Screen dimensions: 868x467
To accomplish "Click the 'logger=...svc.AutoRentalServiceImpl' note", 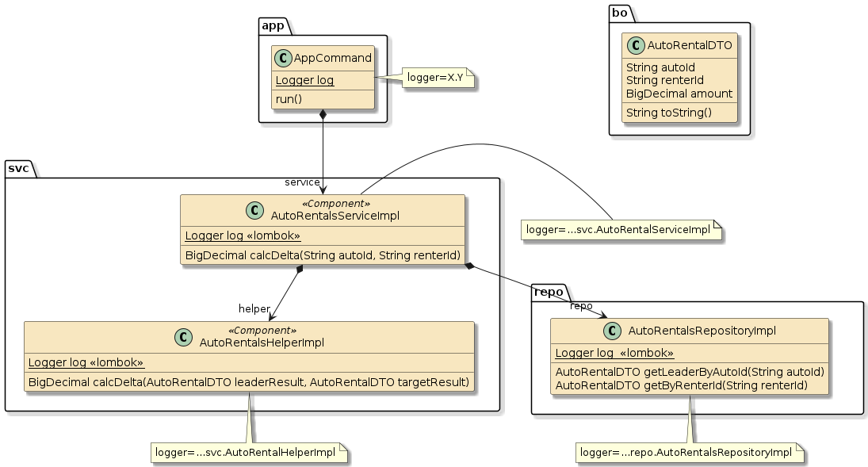I will (x=621, y=230).
